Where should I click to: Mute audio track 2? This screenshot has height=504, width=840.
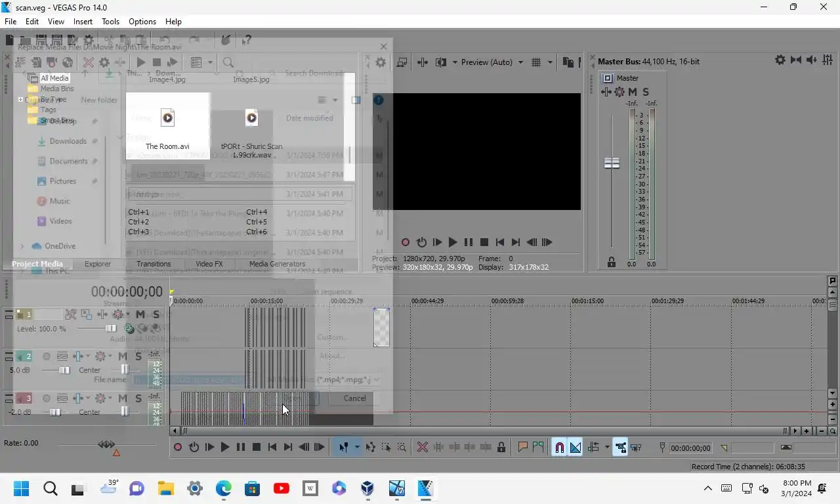coord(123,356)
